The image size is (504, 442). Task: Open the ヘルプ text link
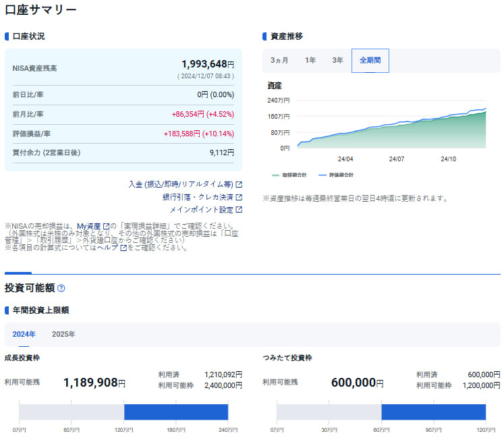107,248
